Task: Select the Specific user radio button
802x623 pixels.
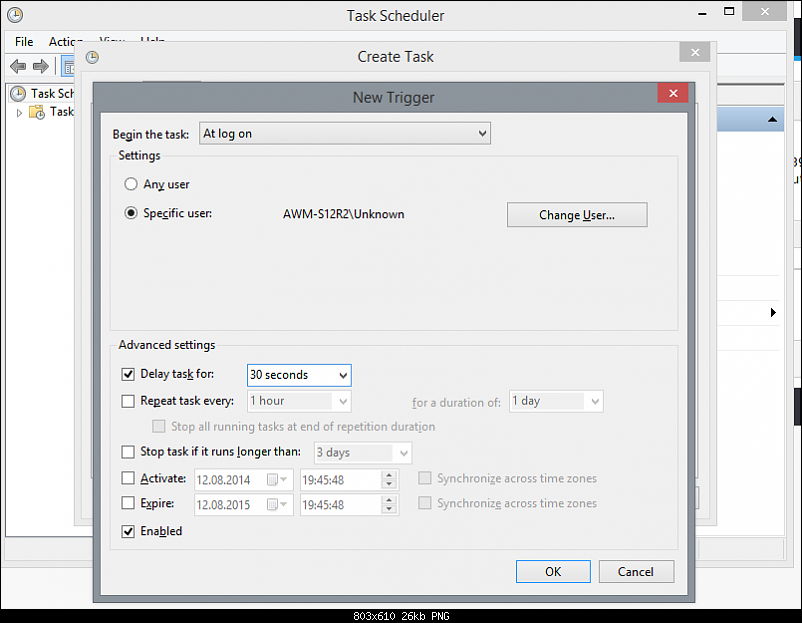Action: [131, 213]
